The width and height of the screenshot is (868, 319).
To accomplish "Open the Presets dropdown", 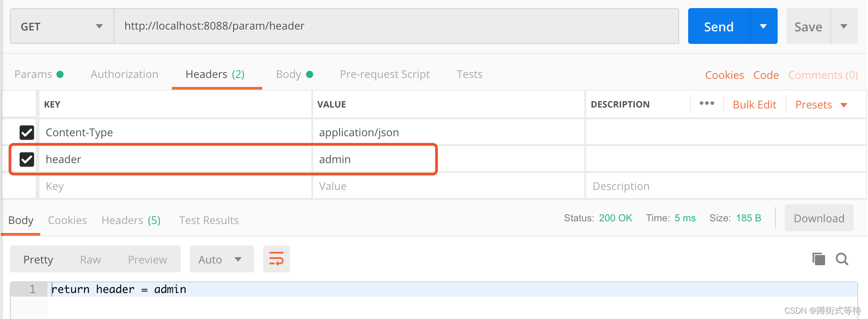I will [x=821, y=105].
